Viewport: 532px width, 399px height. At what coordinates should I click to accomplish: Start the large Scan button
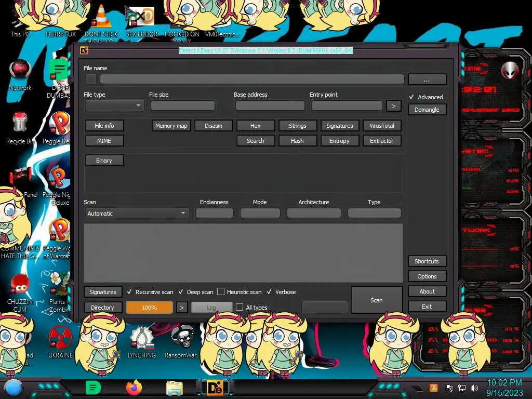pos(377,300)
